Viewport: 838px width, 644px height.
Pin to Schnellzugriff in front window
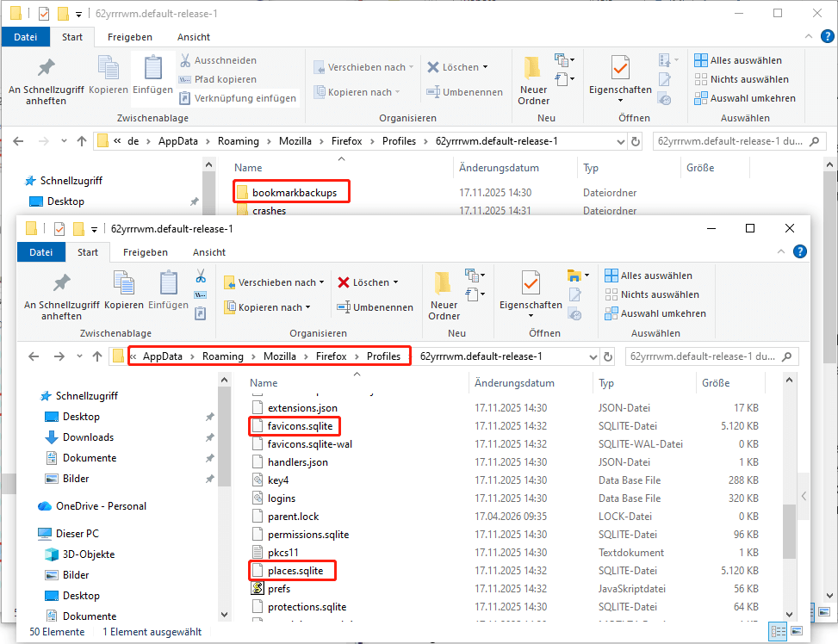click(x=61, y=295)
